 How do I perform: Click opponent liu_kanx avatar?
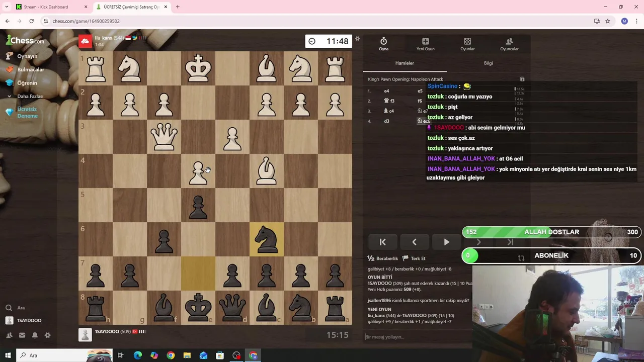(x=85, y=41)
